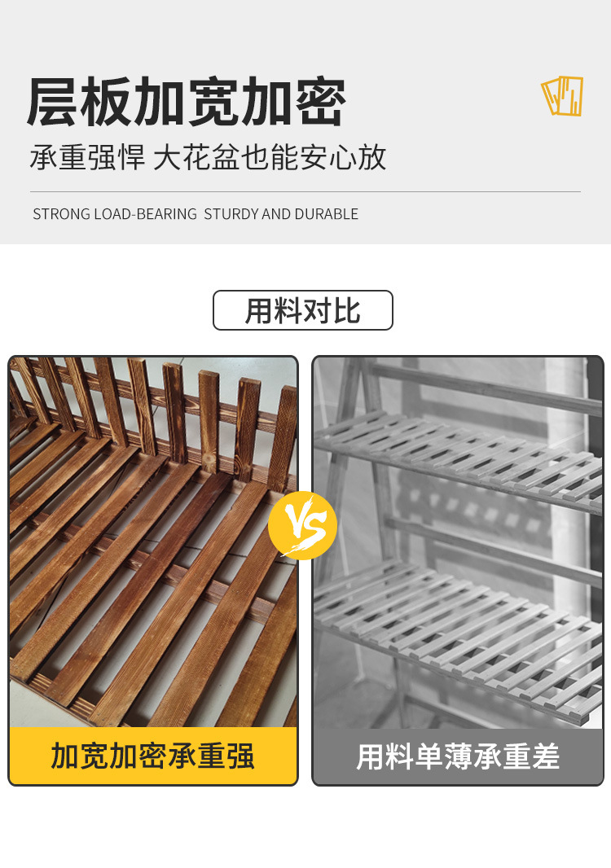The width and height of the screenshot is (611, 868).
Task: Click the yellow wood planks icon
Action: [562, 96]
